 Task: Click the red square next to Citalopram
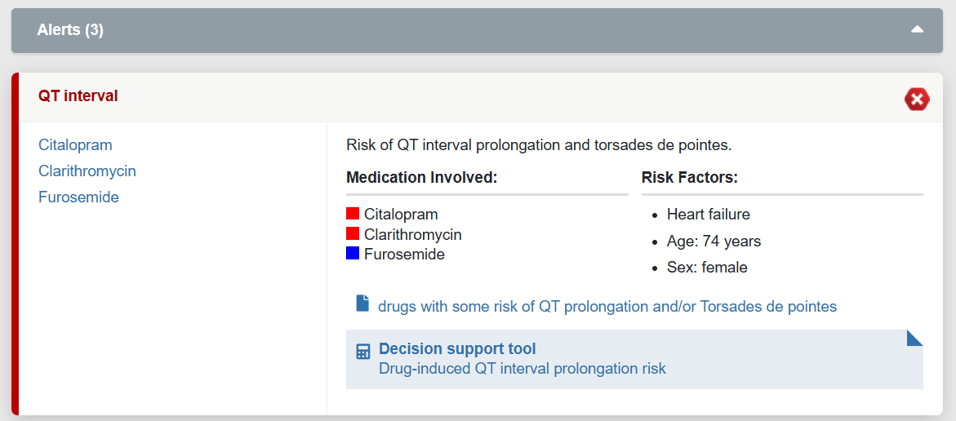[352, 214]
